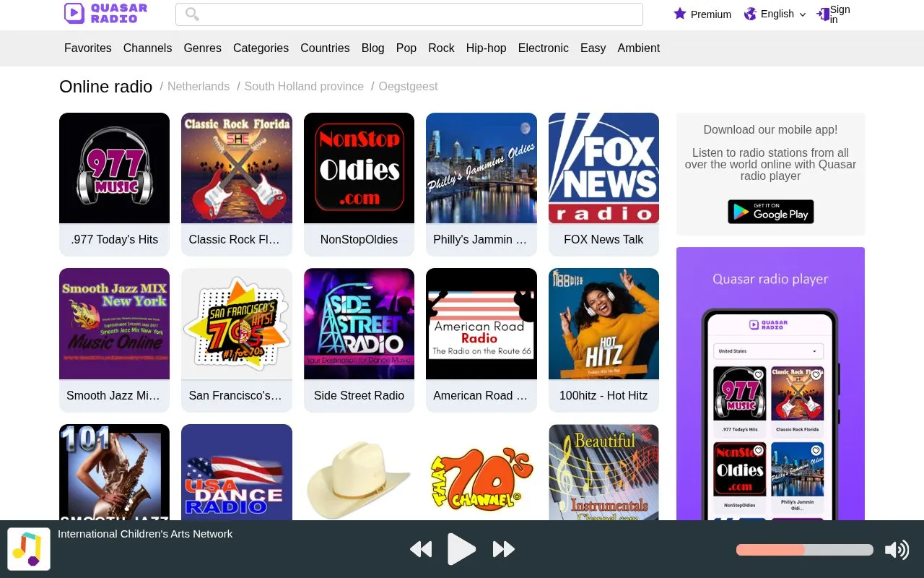Open the Smooth Jazz Mix New York logo
Viewport: 924px width, 578px height.
[114, 324]
